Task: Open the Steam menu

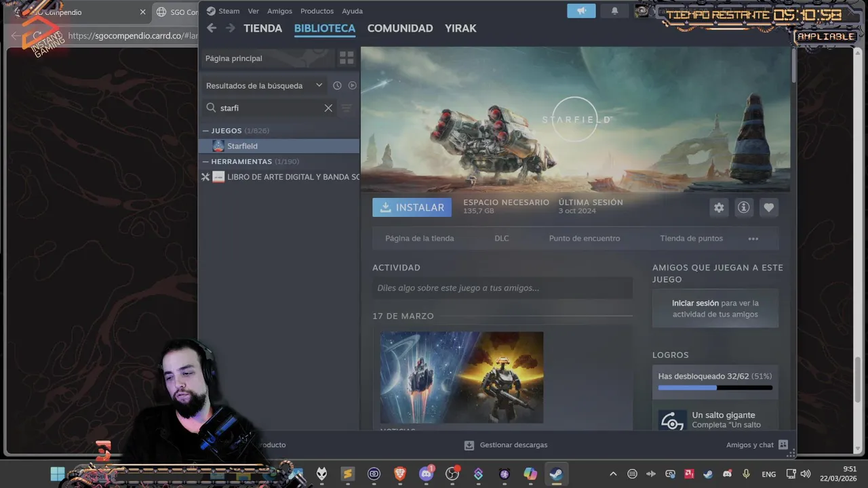Action: (x=229, y=11)
